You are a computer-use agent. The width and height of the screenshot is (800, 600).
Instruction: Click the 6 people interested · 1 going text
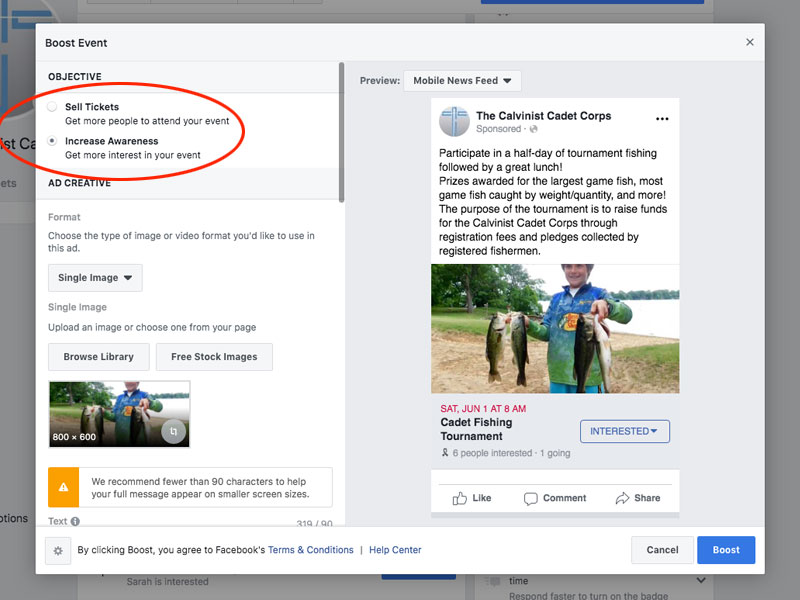[511, 453]
